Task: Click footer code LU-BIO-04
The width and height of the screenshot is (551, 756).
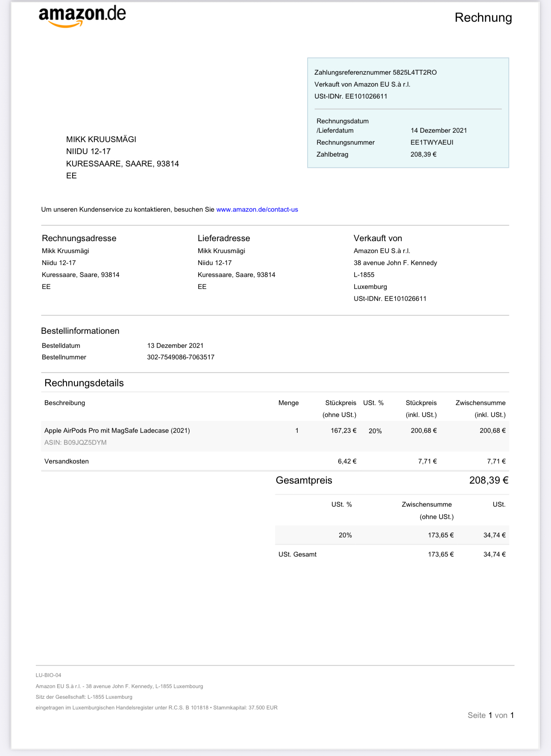Action: [x=48, y=675]
